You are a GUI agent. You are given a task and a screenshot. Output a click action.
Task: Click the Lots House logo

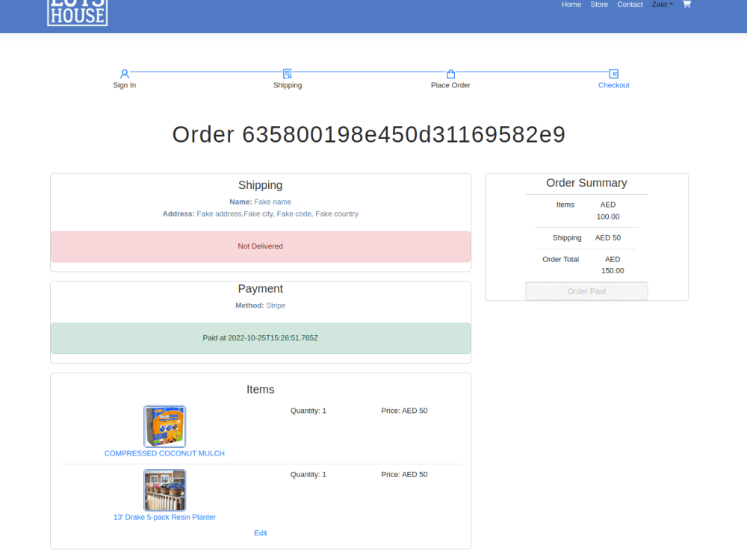tap(77, 13)
